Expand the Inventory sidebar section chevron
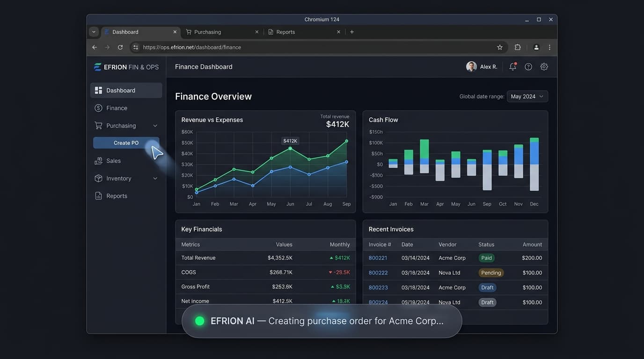 point(155,179)
